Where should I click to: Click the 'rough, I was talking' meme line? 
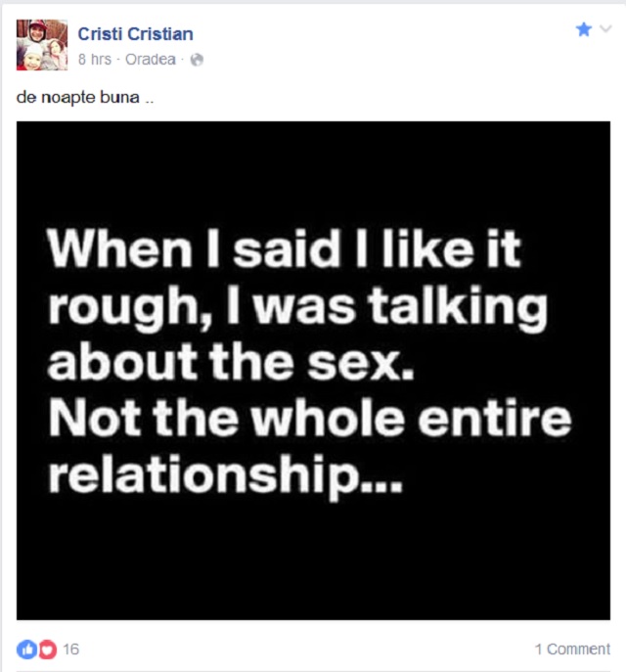coord(297,308)
